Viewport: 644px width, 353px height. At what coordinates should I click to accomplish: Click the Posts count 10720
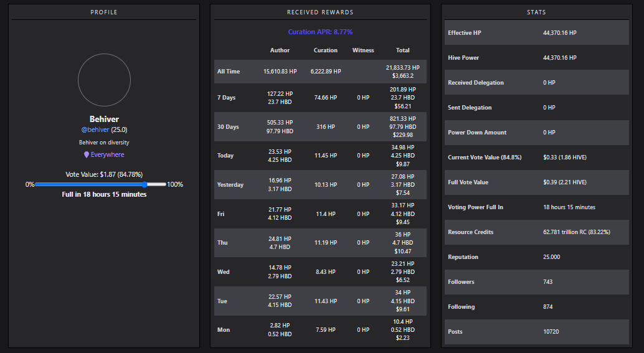pos(551,332)
